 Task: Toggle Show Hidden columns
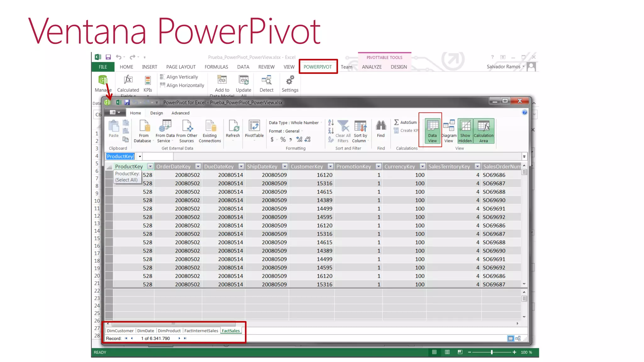coord(465,131)
